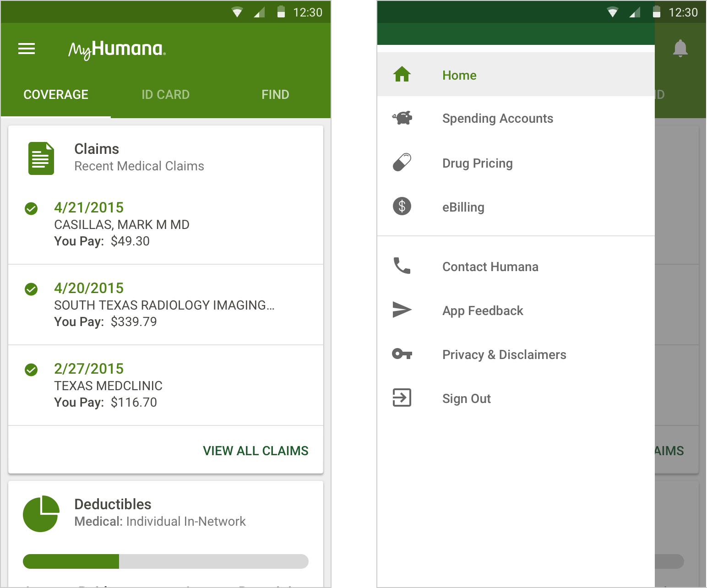Tap the Claims document icon
The height and width of the screenshot is (588, 707).
[41, 158]
